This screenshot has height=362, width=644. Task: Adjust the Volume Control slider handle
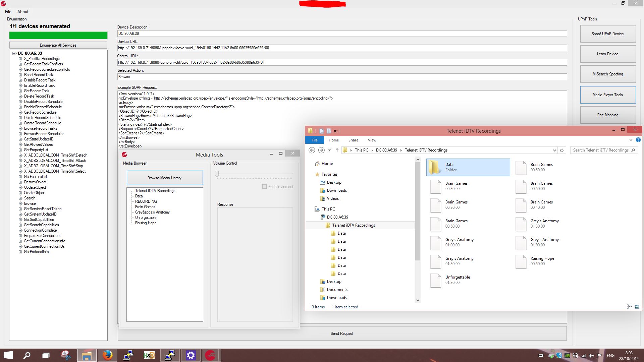217,174
